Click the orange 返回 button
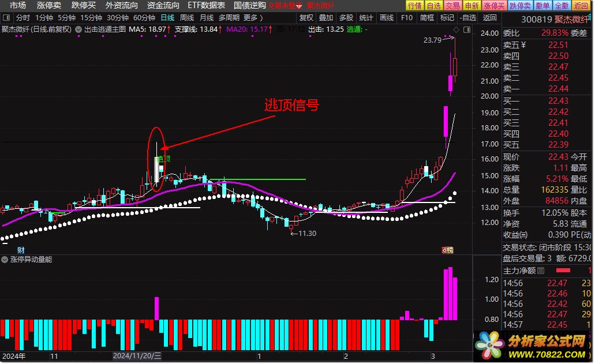This screenshot has height=364, width=595. (581, 6)
